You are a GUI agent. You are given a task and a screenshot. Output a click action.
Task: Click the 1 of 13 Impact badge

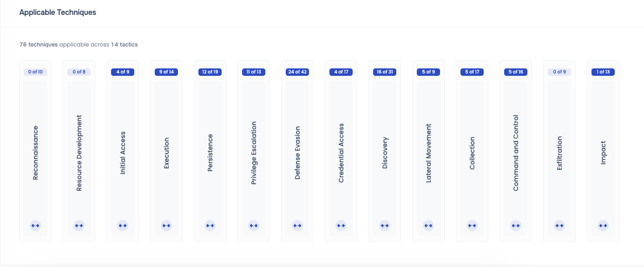point(603,72)
